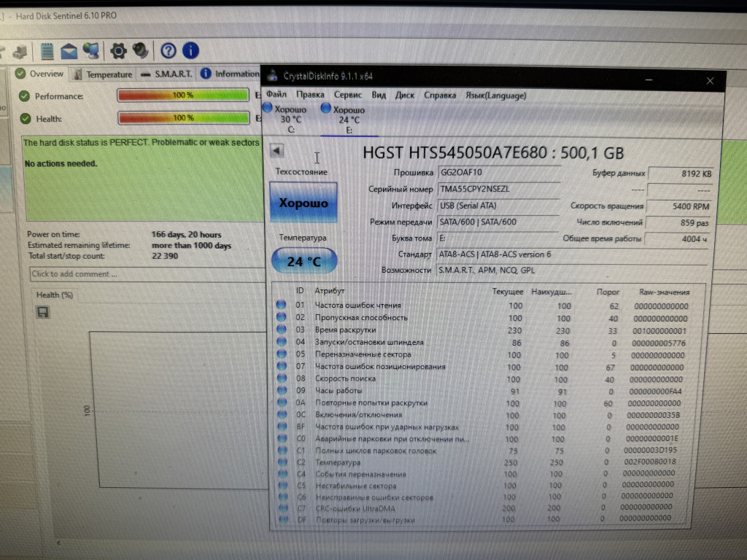Viewport: 747px width, 560px height.
Task: Click the 24 °C temperature button
Action: pos(303,261)
